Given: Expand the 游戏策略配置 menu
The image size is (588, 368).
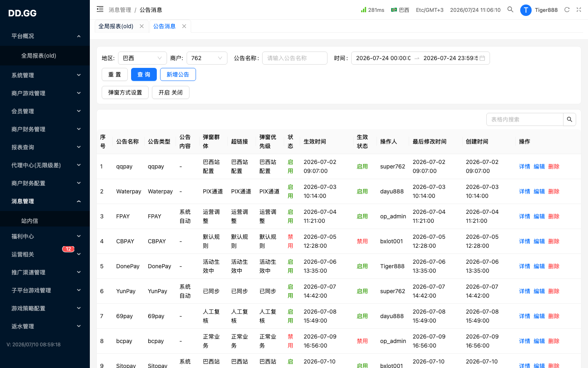Looking at the screenshot, I should point(45,308).
